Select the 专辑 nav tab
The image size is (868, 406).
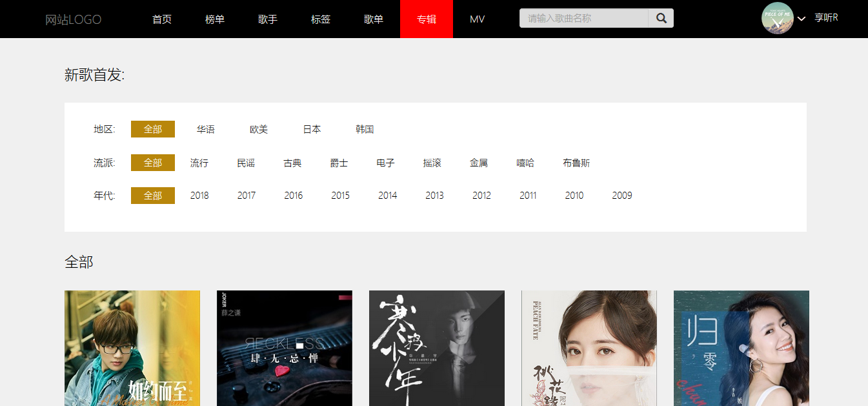427,19
